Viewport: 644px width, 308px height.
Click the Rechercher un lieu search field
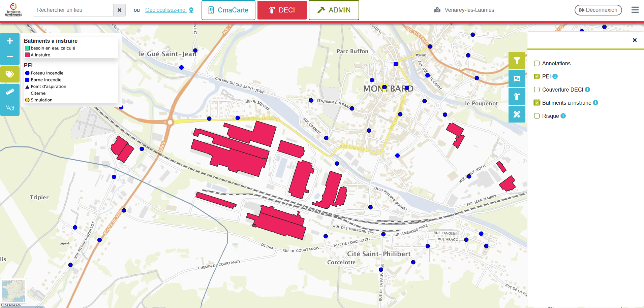click(73, 10)
